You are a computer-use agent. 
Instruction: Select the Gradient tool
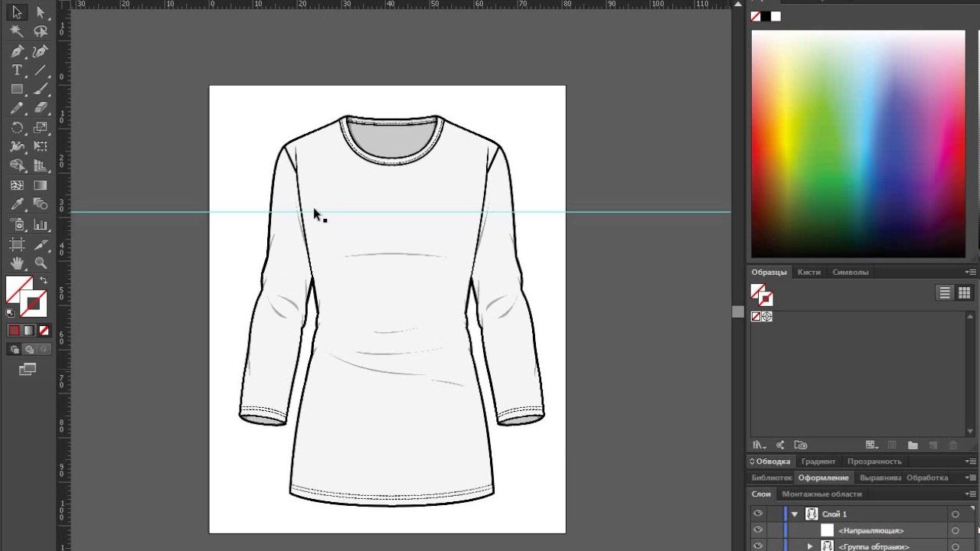(x=41, y=185)
